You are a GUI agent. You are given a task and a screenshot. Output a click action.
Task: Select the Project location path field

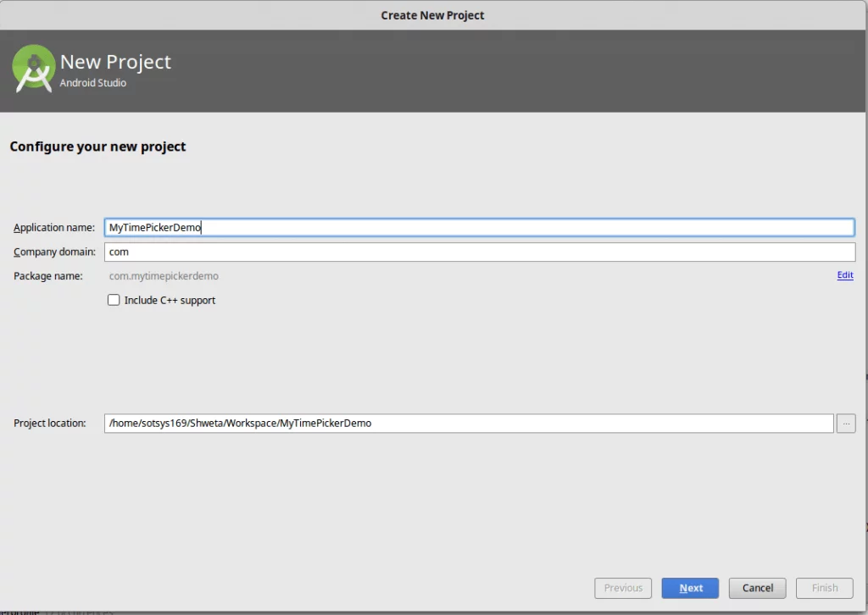pos(469,424)
